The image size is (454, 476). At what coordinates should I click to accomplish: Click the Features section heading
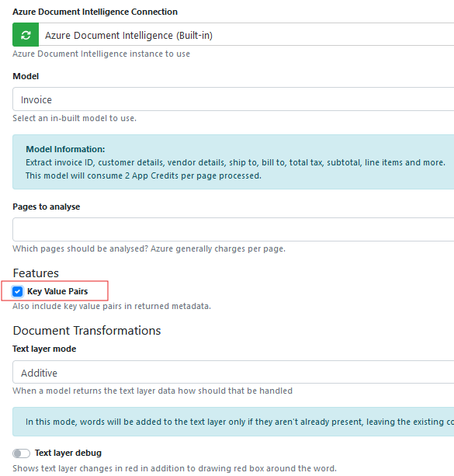pos(36,273)
